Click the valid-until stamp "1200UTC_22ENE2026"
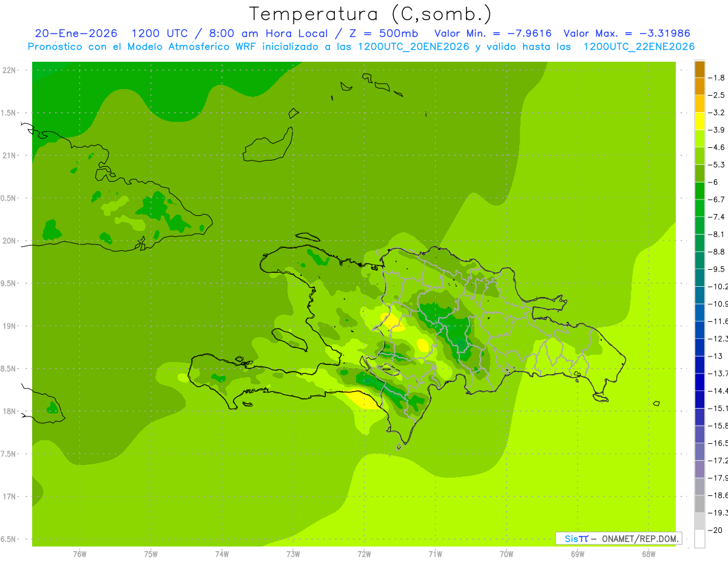 (639, 47)
